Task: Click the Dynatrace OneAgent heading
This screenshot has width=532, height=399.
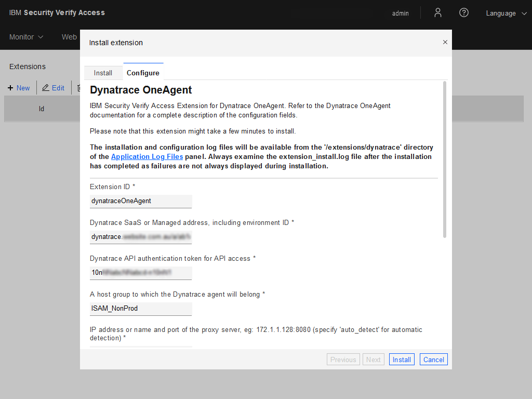Action: click(141, 90)
